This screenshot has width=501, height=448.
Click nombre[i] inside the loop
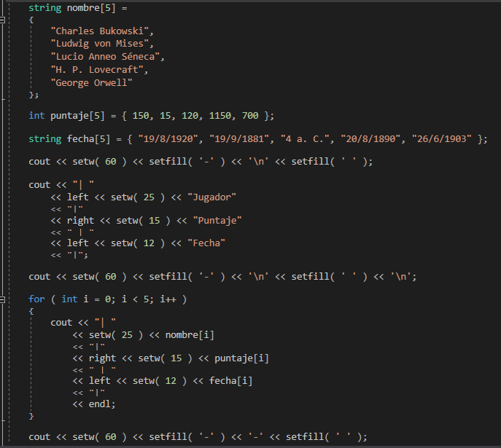click(x=190, y=335)
